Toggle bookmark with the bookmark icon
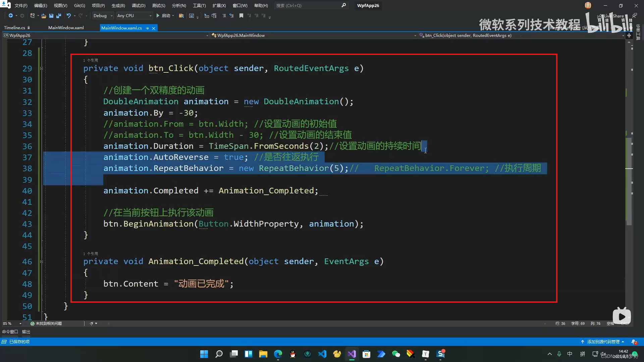This screenshot has height=362, width=644. coord(241,16)
